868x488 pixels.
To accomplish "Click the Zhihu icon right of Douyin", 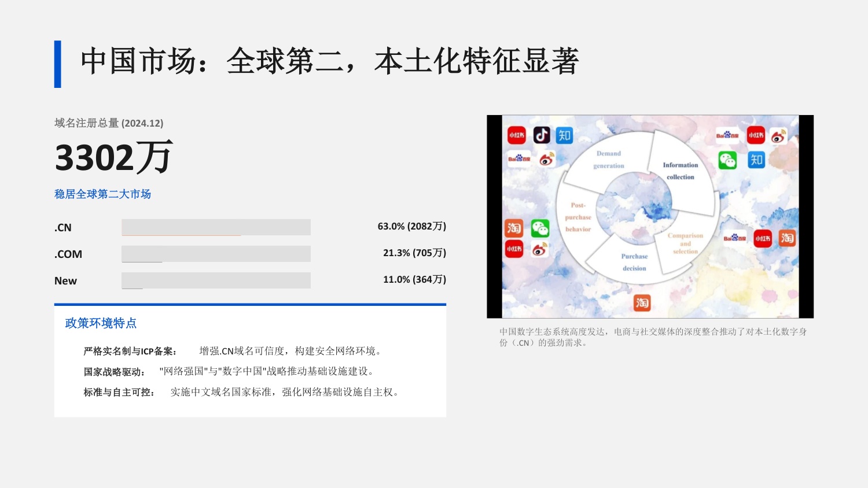I will pos(565,135).
